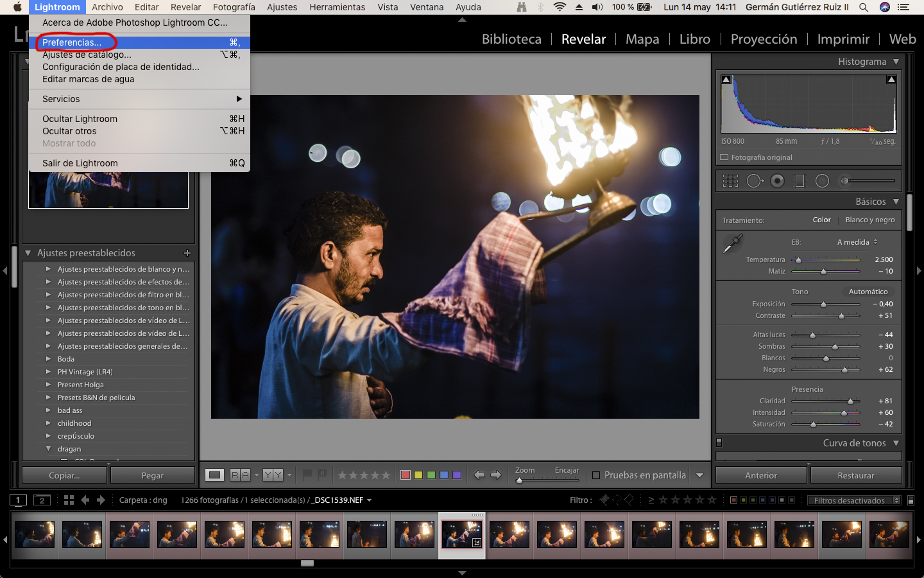
Task: Open grid view from filmstrip bar
Action: (69, 500)
